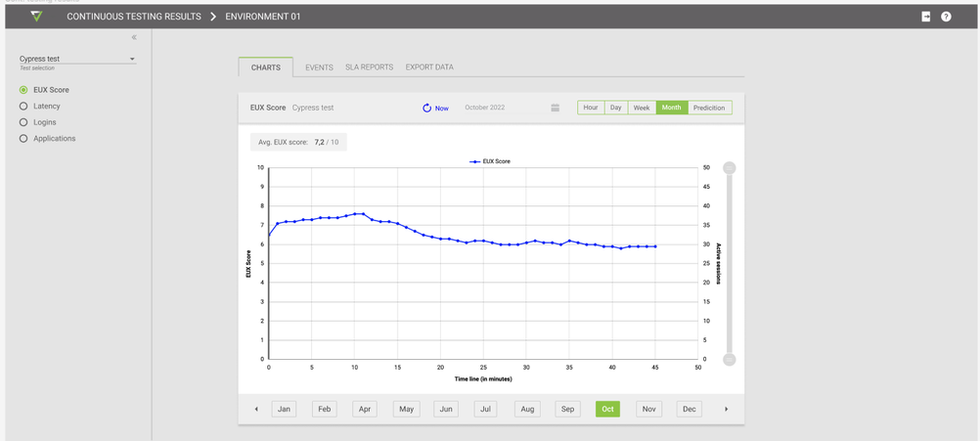Click the green triangle app logo

tap(36, 17)
